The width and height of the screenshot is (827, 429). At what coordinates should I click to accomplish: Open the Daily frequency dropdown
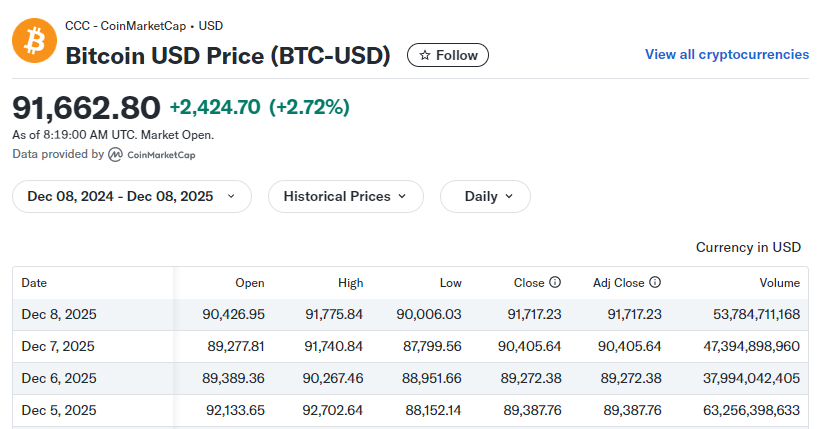(x=485, y=196)
